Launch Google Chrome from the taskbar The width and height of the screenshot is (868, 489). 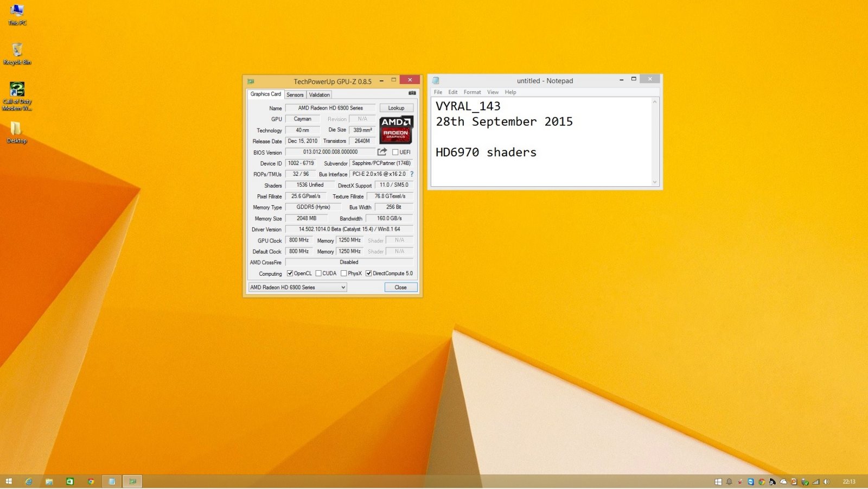[91, 481]
